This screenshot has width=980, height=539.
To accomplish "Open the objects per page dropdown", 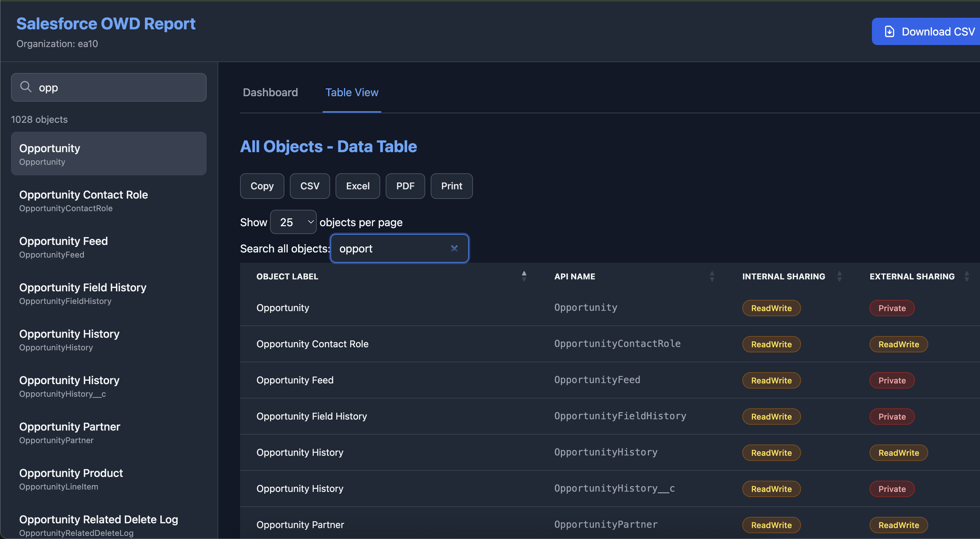I will (293, 222).
